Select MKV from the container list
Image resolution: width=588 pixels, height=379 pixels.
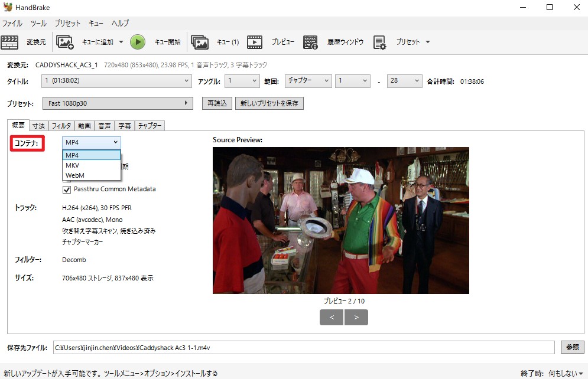(x=92, y=165)
